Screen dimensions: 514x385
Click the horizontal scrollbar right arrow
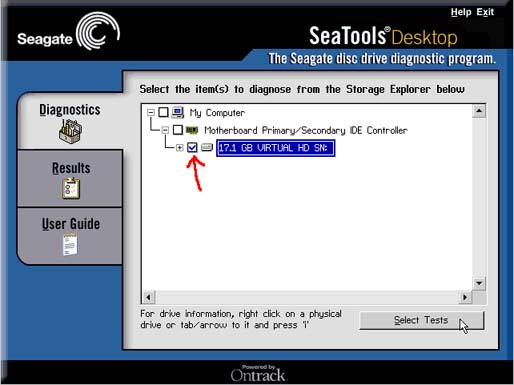(465, 297)
